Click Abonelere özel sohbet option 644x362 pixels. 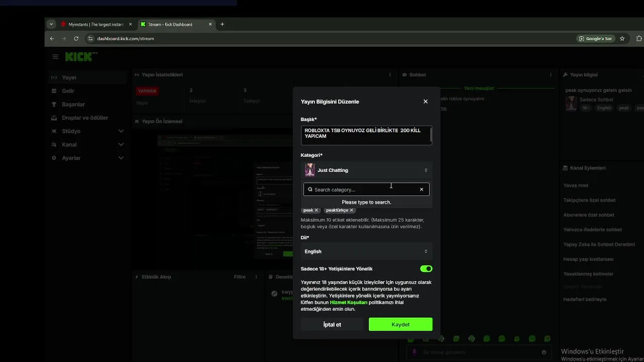pyautogui.click(x=589, y=215)
